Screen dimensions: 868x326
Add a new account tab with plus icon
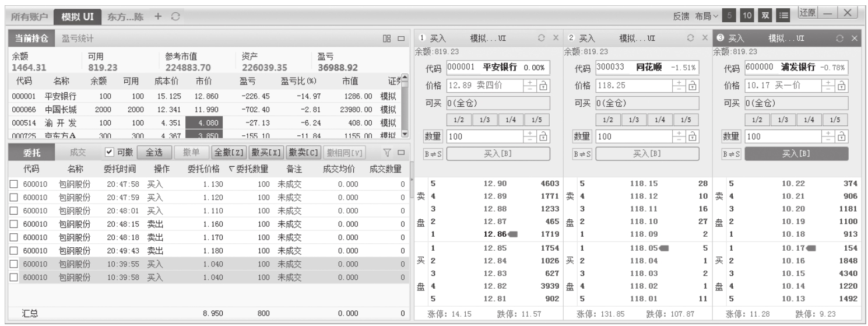[158, 16]
